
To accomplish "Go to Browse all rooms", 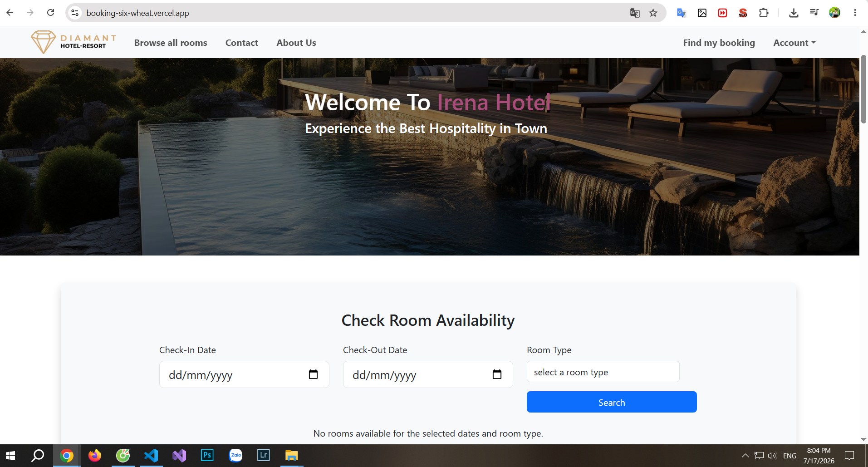I will click(x=171, y=43).
